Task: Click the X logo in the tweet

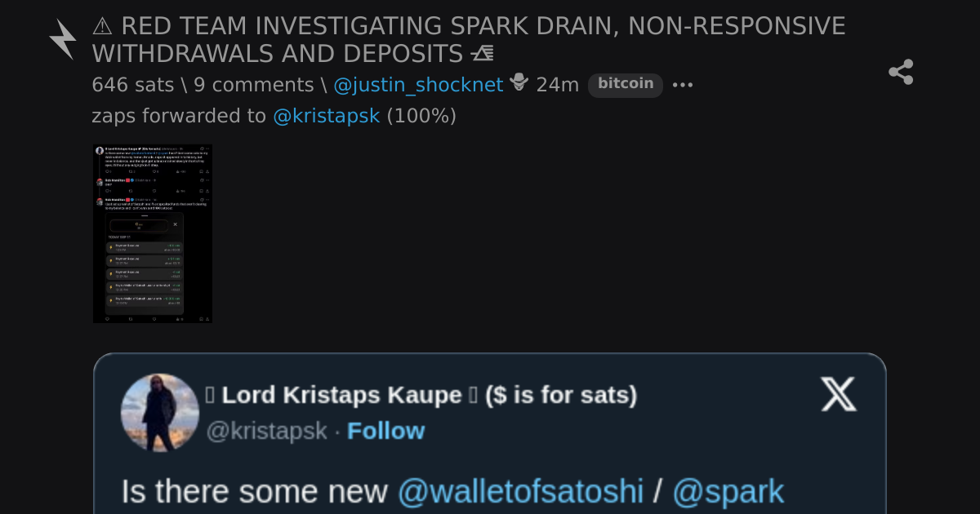Action: click(x=838, y=395)
